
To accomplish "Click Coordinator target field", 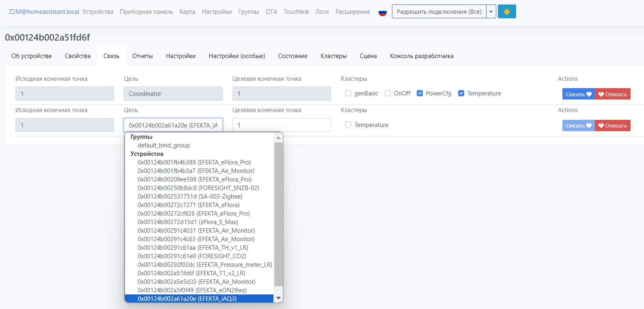I will coord(173,94).
